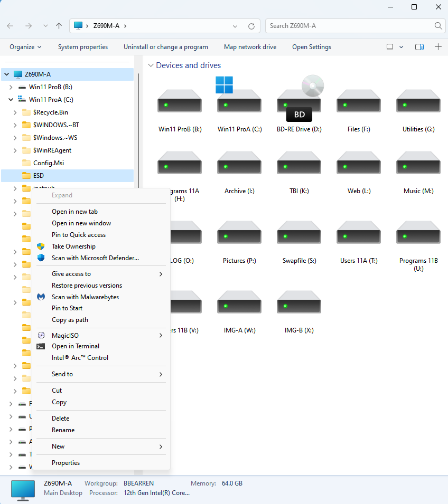
Task: Click the Up directory arrow
Action: (x=59, y=26)
